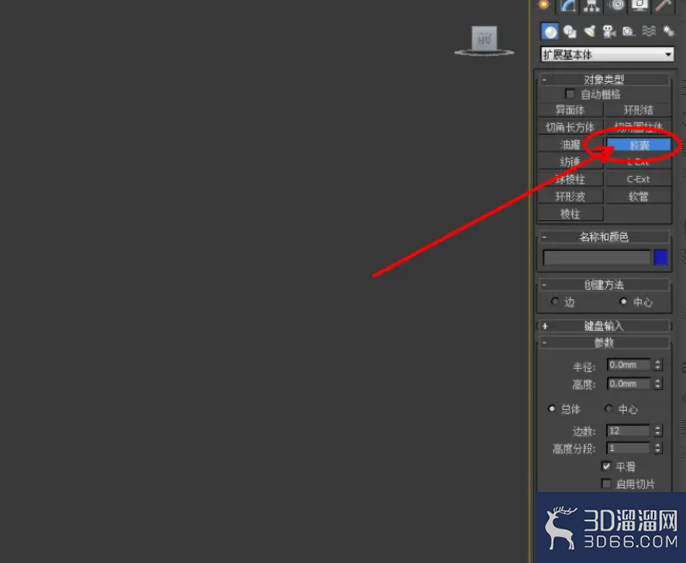The image size is (686, 563).
Task: Open the 扩展基本体 object category dropdown
Action: click(607, 55)
